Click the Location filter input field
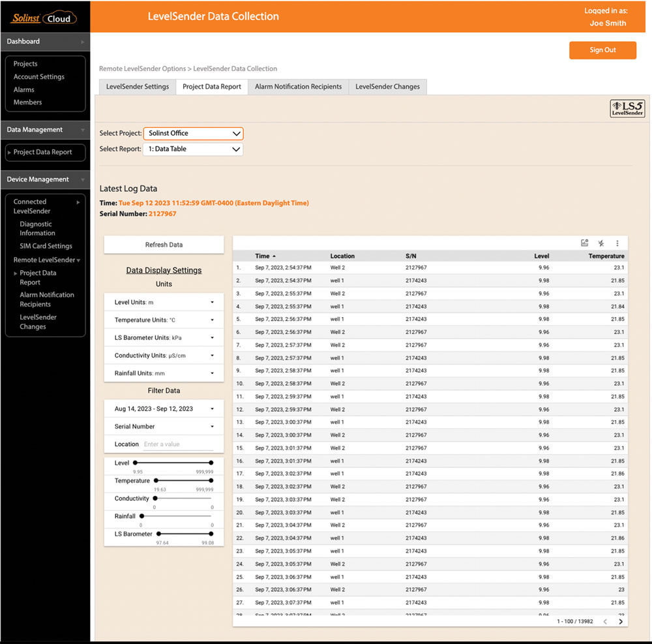Viewport: 652px width, 644px height. click(177, 444)
